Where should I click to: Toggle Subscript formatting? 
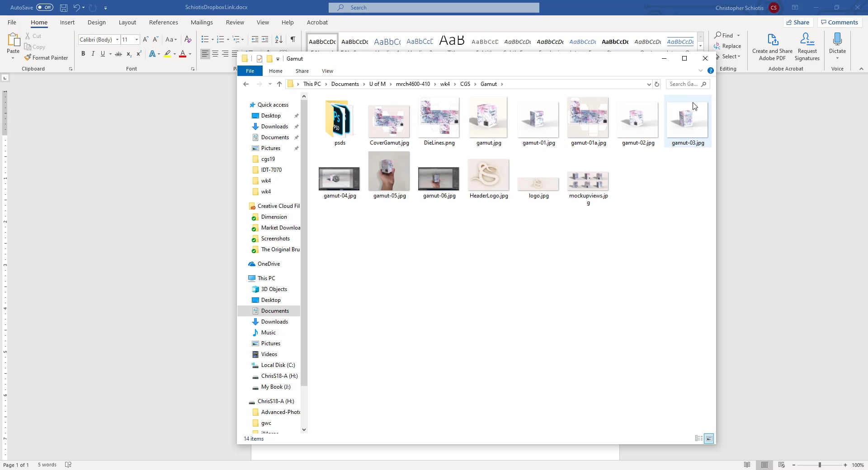click(129, 54)
